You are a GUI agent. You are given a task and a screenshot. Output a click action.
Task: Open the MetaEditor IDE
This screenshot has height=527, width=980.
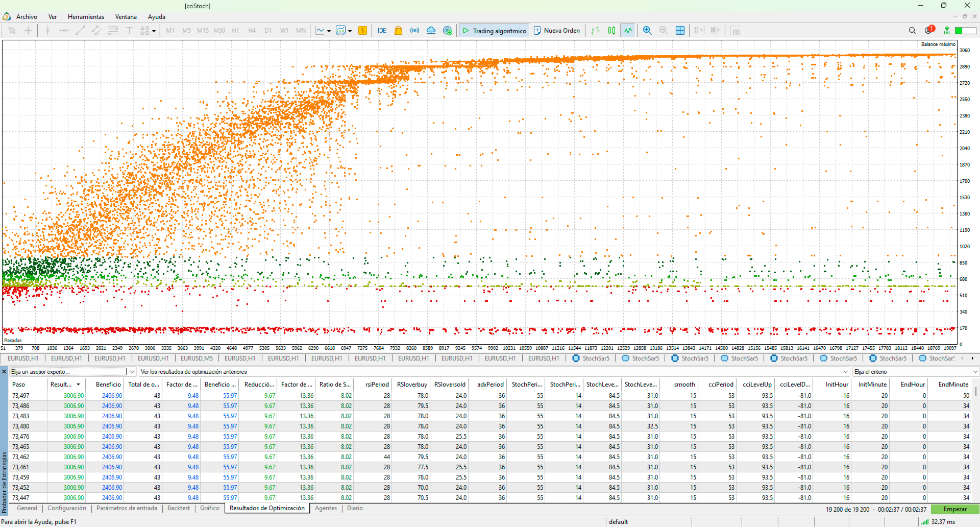pos(382,31)
